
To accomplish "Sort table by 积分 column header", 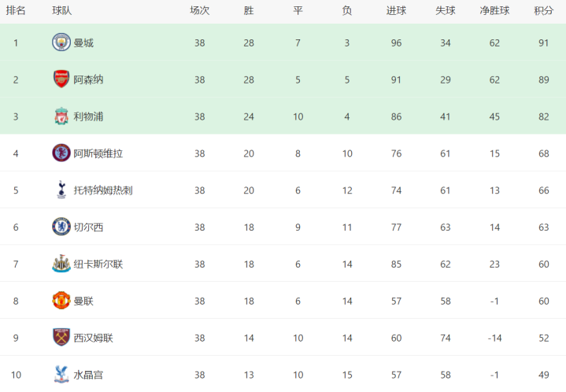I will (544, 11).
